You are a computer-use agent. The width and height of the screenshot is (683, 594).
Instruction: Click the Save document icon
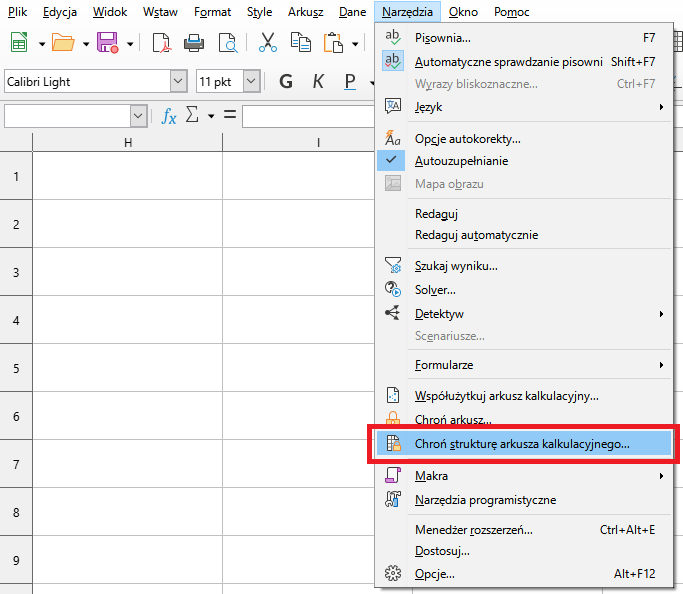(107, 43)
